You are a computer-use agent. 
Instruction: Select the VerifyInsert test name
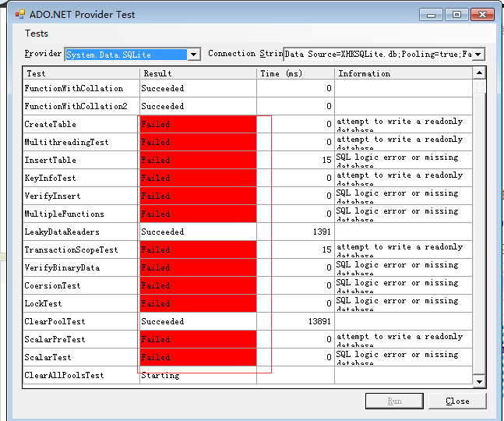[52, 196]
